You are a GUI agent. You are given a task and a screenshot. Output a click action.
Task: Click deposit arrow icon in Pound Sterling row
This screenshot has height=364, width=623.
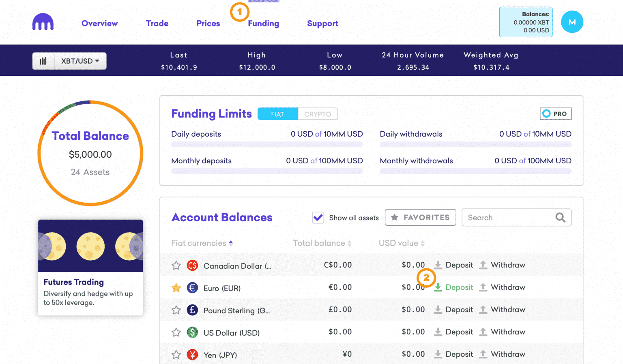tap(438, 310)
